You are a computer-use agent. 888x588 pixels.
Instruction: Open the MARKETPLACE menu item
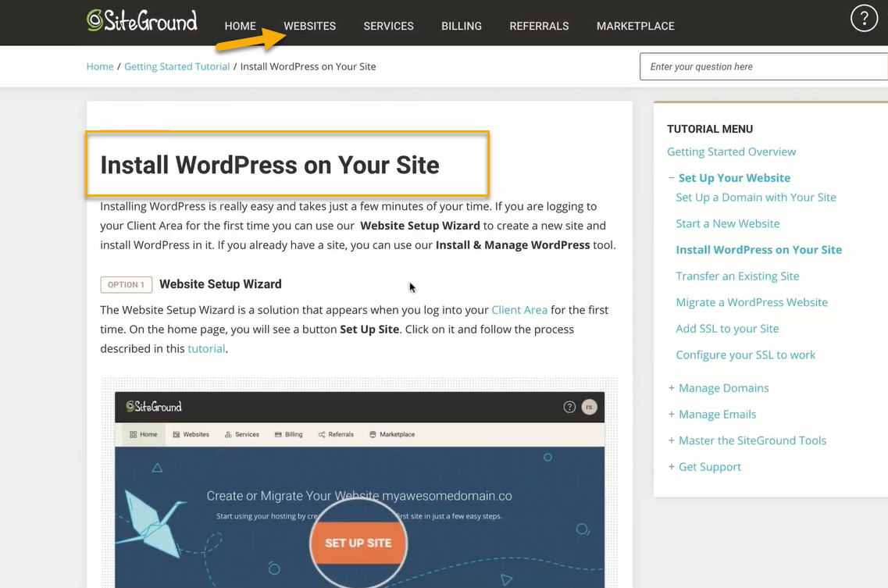pos(636,26)
